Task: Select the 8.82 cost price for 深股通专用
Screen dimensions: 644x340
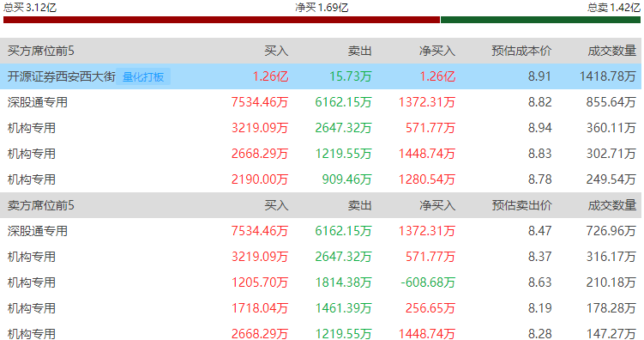Action: tap(539, 102)
